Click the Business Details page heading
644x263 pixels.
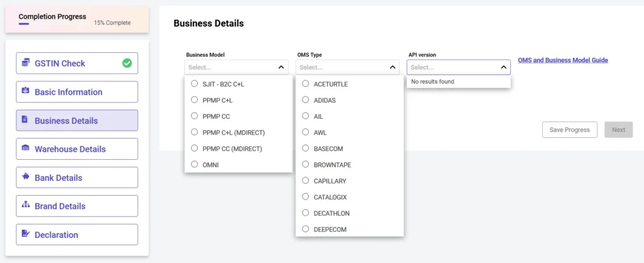[209, 23]
